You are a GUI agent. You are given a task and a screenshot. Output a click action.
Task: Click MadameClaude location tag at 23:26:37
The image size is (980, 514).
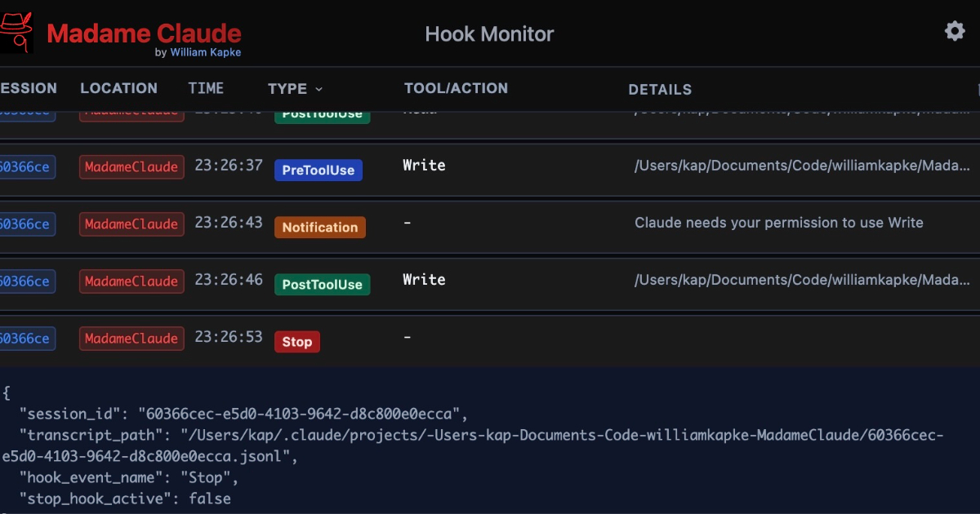(x=131, y=167)
